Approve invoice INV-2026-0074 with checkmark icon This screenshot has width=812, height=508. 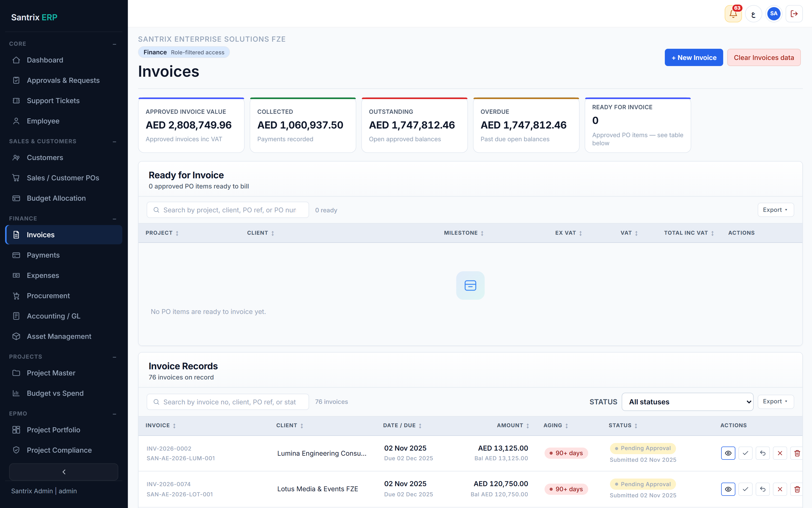[x=746, y=489]
